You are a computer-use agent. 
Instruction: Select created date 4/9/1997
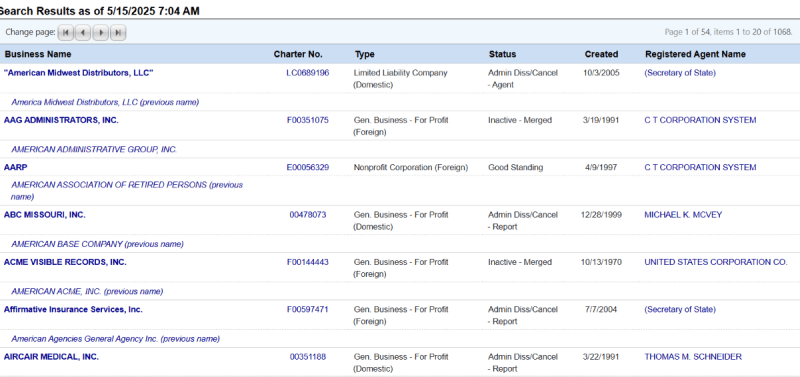pyautogui.click(x=601, y=167)
